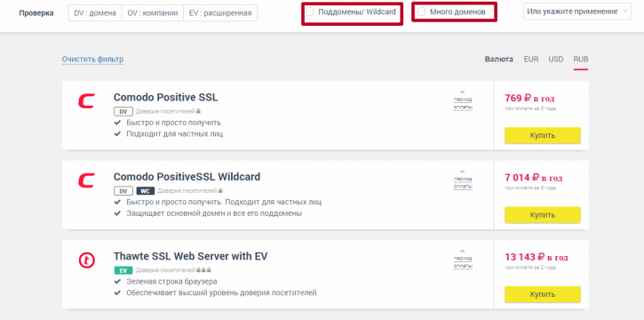Open Comodo Positive SSL title
The height and width of the screenshot is (320, 644).
(165, 98)
